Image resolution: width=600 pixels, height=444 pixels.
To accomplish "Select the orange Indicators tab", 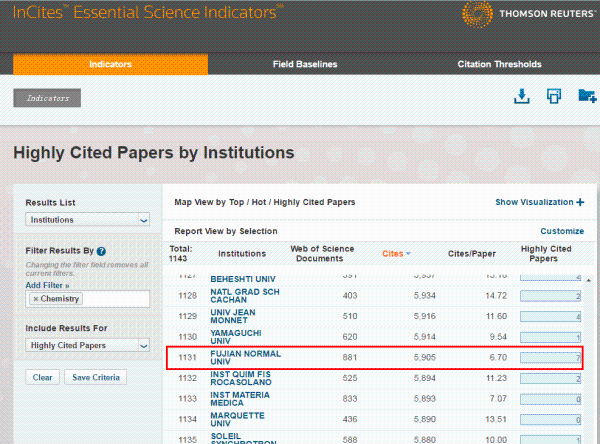I will pos(110,64).
